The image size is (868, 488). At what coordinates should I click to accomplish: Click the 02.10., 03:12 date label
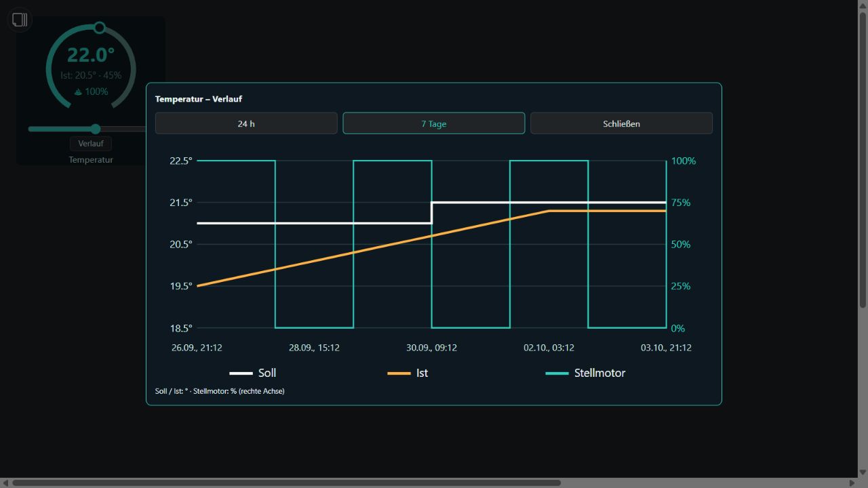[549, 348]
